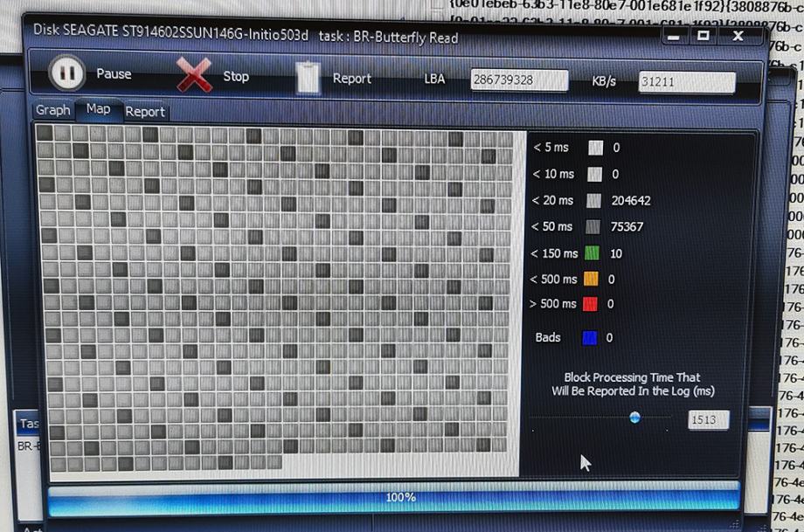
Task: Click the Pause label
Action: [114, 73]
